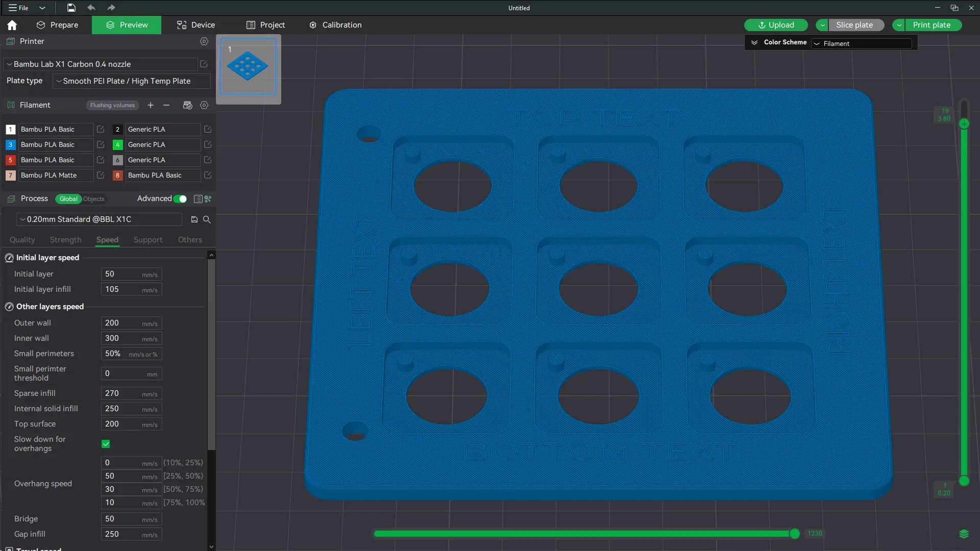Click filament 3 blue color swatch
Screen dimensions: 980x551
click(x=10, y=145)
